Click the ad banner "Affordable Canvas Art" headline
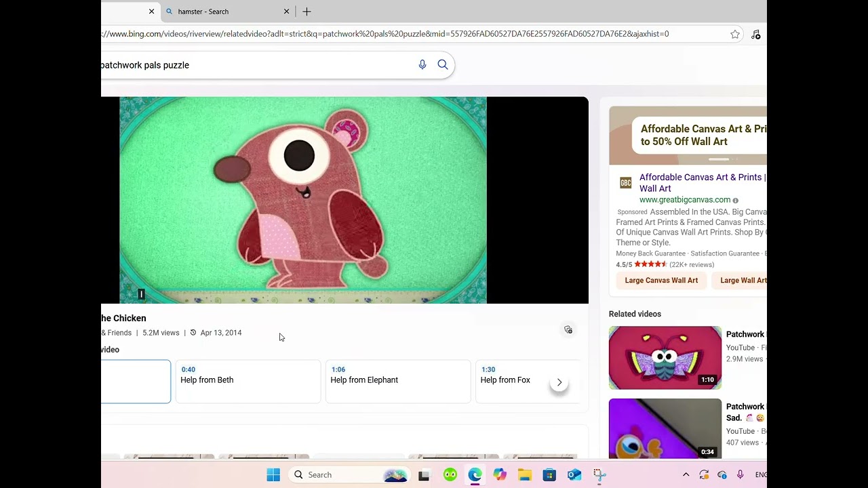 [x=703, y=135]
